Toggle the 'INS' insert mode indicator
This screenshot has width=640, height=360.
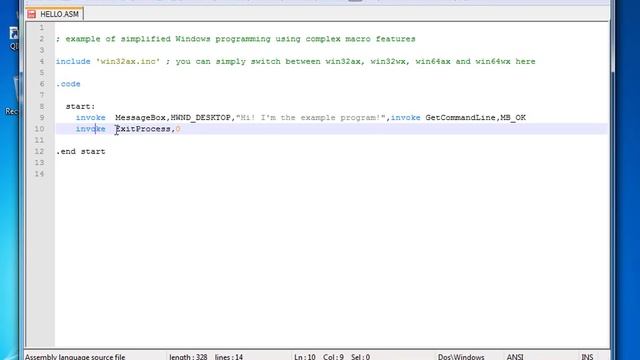point(587,357)
